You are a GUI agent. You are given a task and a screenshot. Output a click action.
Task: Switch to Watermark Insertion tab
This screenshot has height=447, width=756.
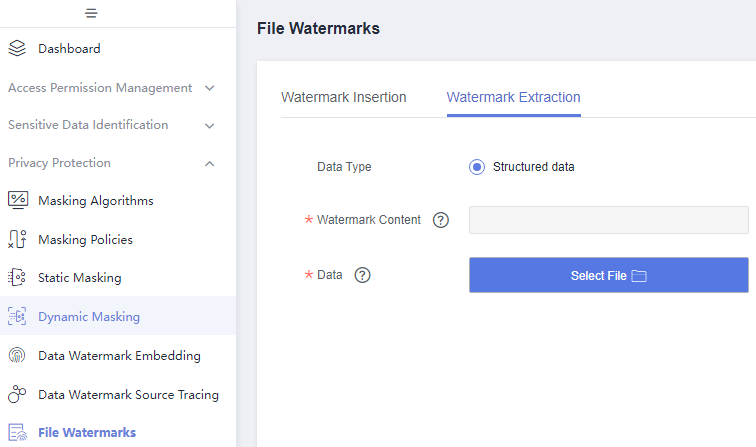point(344,97)
